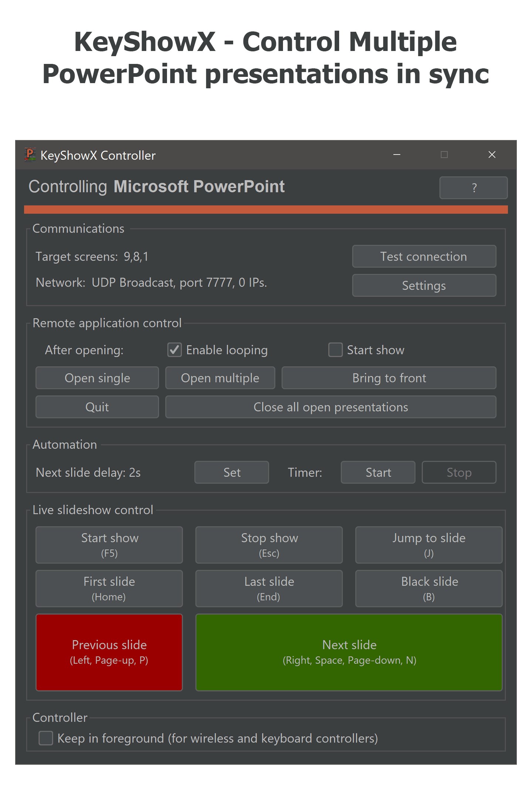Screen dimensions: 532x798
Task: Click the KeyShowX app icon in title bar
Action: (x=30, y=155)
